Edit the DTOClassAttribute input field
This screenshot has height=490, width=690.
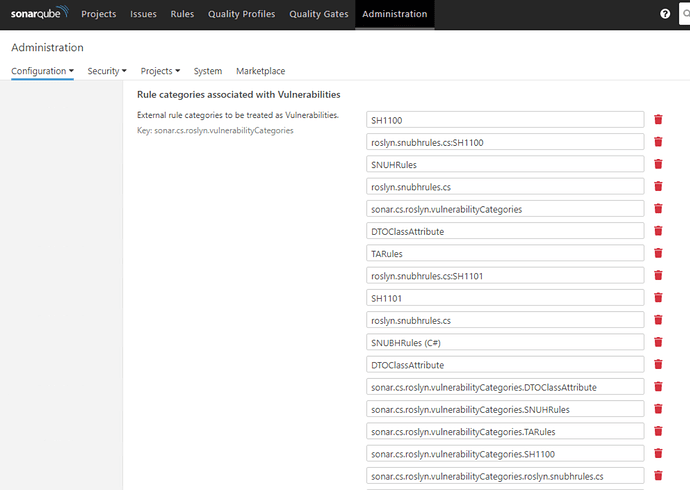[504, 231]
